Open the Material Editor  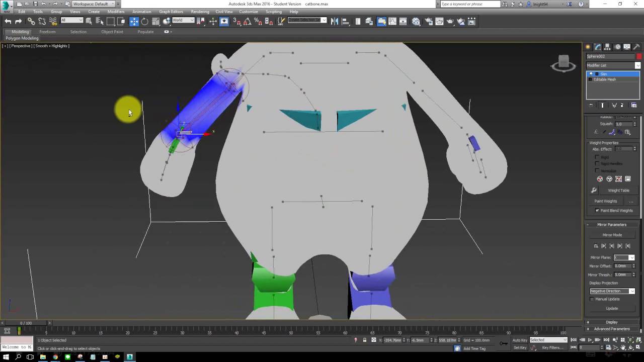click(x=416, y=21)
